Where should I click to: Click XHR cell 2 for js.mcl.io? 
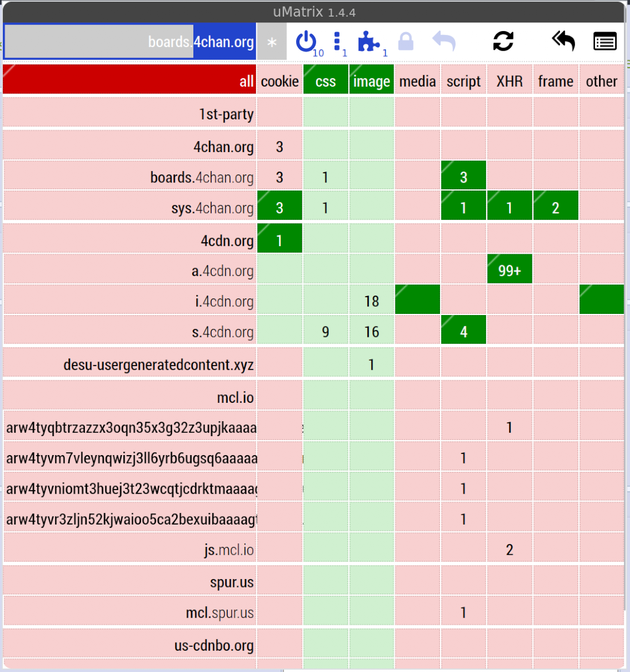510,547
